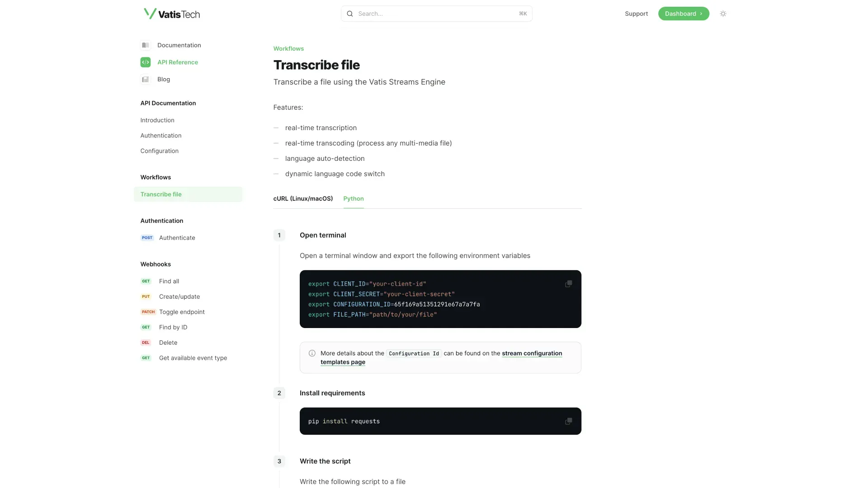Click the dynamic language code switch item
This screenshot has height=488, width=868.
coord(335,174)
